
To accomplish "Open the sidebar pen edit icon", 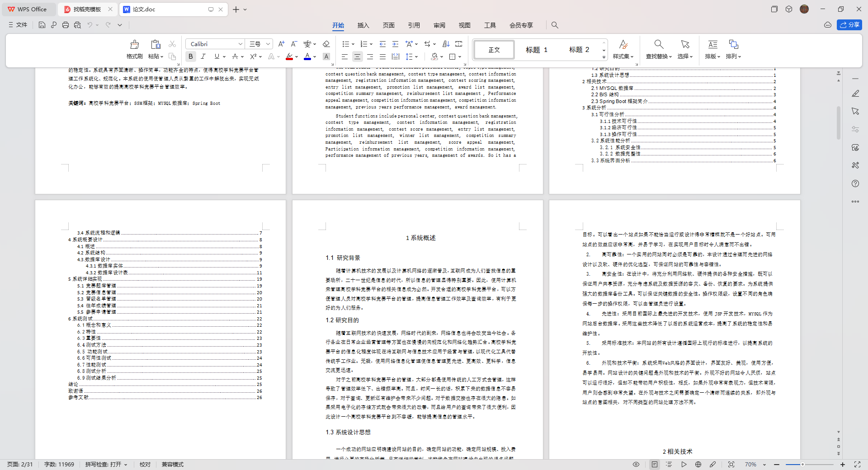I will (855, 94).
